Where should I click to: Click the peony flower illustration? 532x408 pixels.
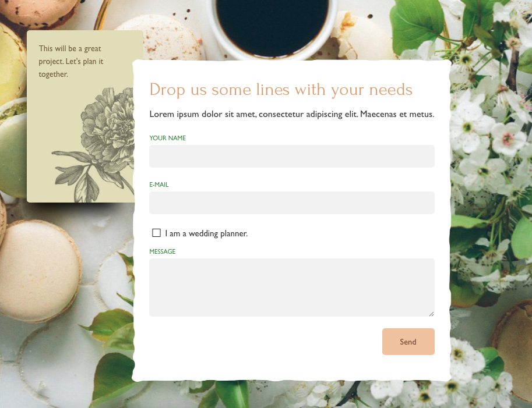108,125
